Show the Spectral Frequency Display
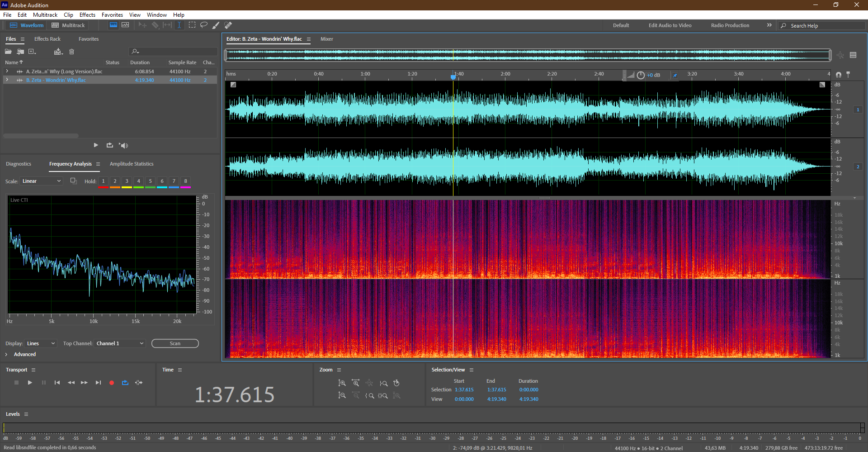This screenshot has height=452, width=868. coord(113,25)
